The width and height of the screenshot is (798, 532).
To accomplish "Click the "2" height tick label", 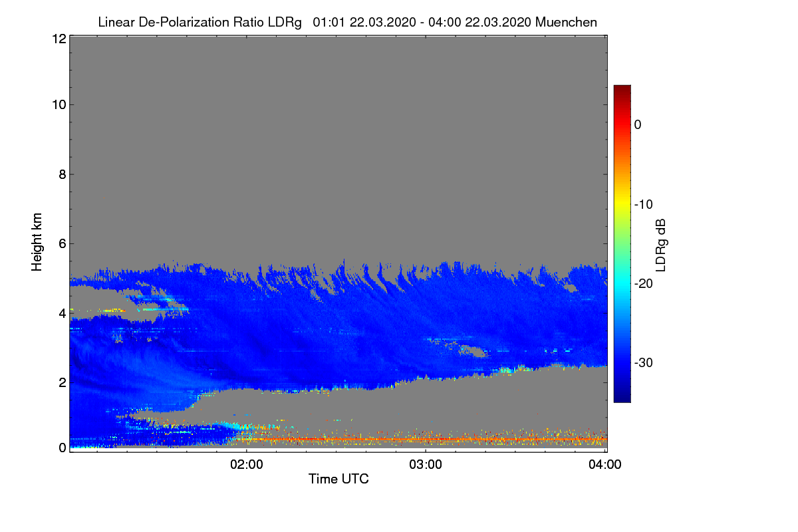I will pos(62,382).
